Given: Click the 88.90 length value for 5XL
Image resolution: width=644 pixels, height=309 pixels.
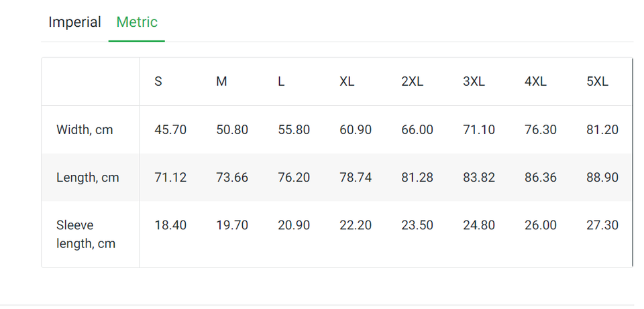Looking at the screenshot, I should 602,178.
